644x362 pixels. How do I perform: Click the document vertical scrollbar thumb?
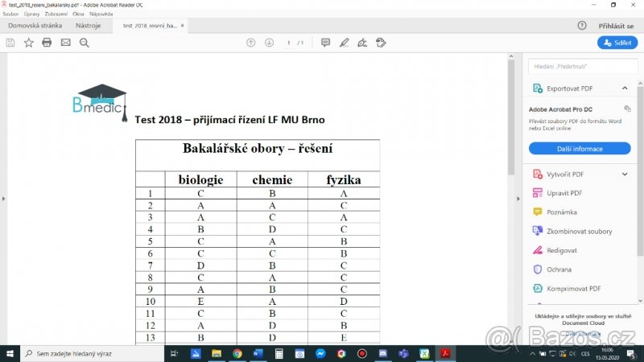(x=511, y=117)
